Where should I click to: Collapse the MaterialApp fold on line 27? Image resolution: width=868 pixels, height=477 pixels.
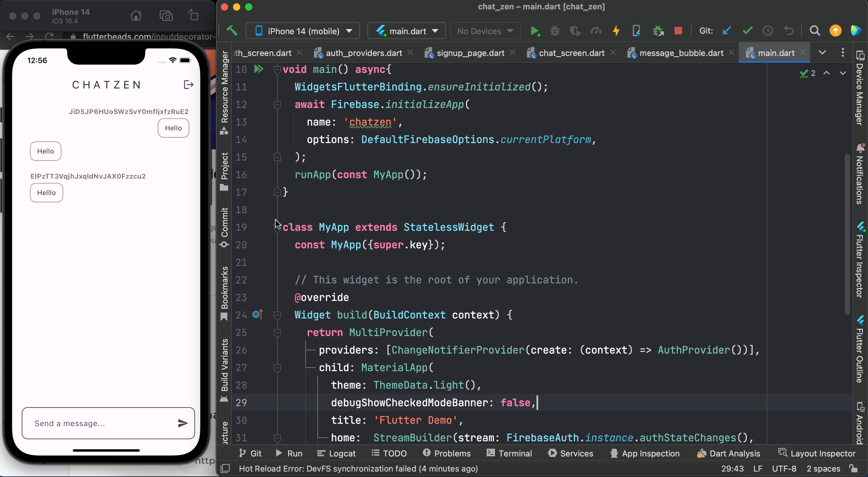277,368
